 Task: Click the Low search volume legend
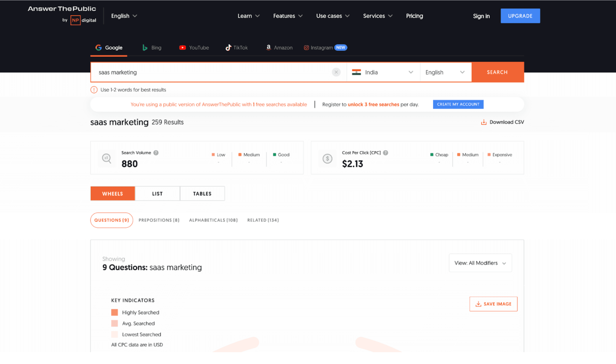[218, 155]
